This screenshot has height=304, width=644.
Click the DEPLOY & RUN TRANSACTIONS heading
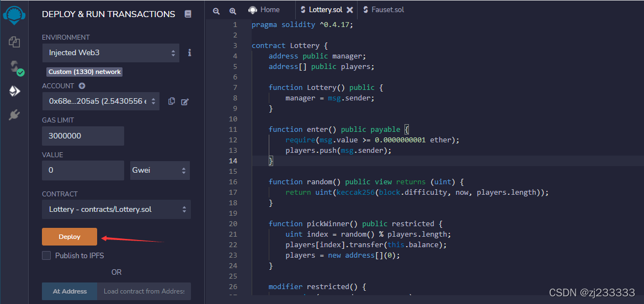[108, 14]
